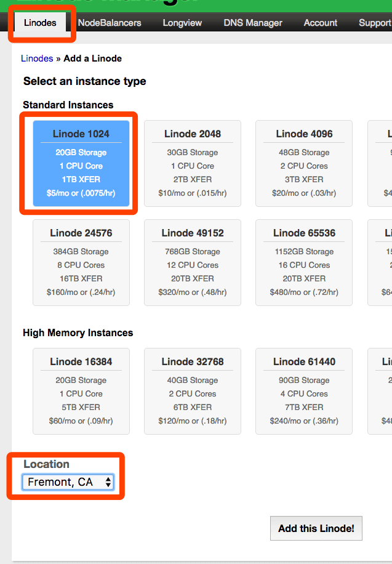The image size is (392, 564).
Task: Open the Account tab
Action: point(320,23)
